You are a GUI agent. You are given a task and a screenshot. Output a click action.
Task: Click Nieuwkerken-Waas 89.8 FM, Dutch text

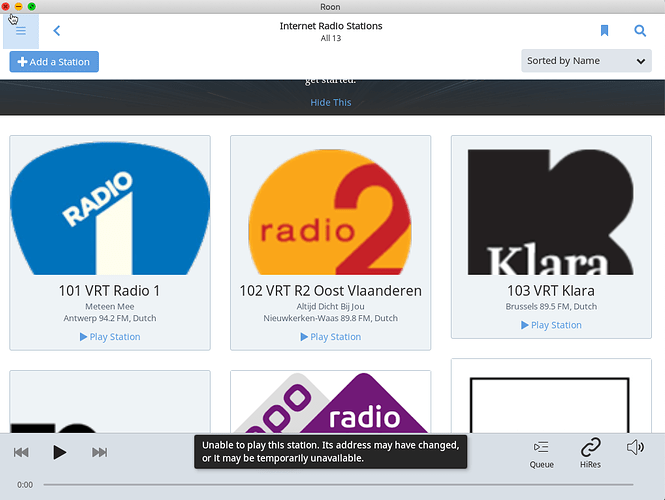pos(330,318)
